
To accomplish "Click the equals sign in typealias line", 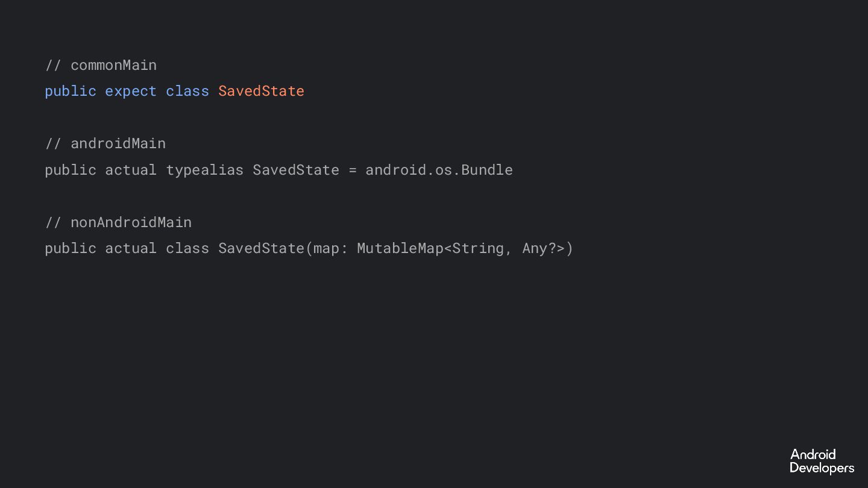I will [353, 170].
